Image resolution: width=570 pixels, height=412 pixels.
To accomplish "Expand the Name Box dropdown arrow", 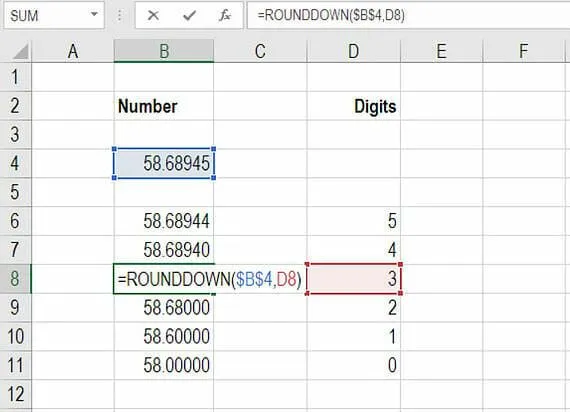I will coord(94,15).
